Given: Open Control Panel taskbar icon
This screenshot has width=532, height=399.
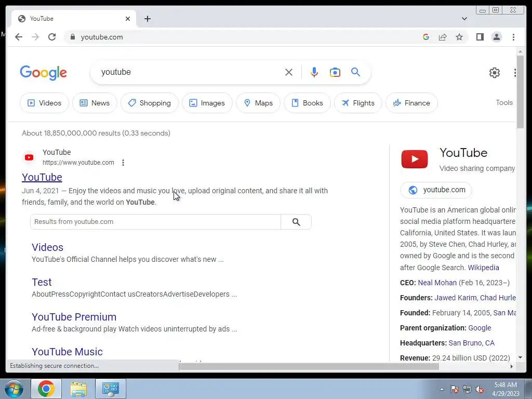Looking at the screenshot, I should pos(111,389).
